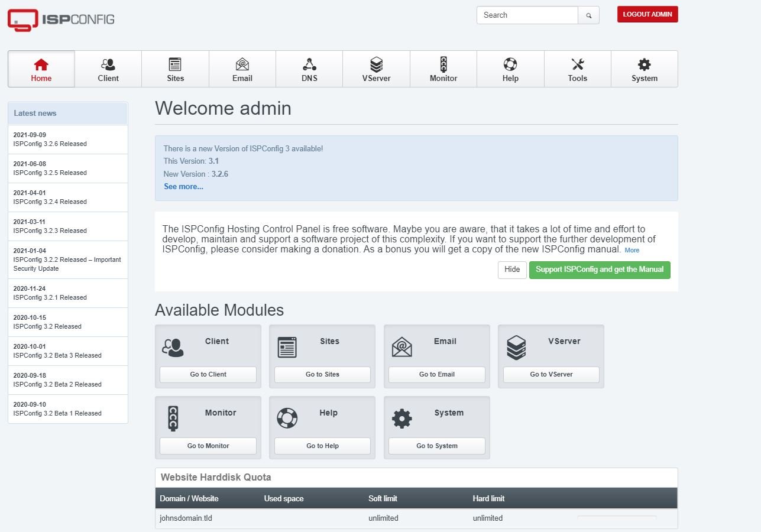Switch to the Sites tab
This screenshot has height=532, width=761.
pyautogui.click(x=175, y=69)
